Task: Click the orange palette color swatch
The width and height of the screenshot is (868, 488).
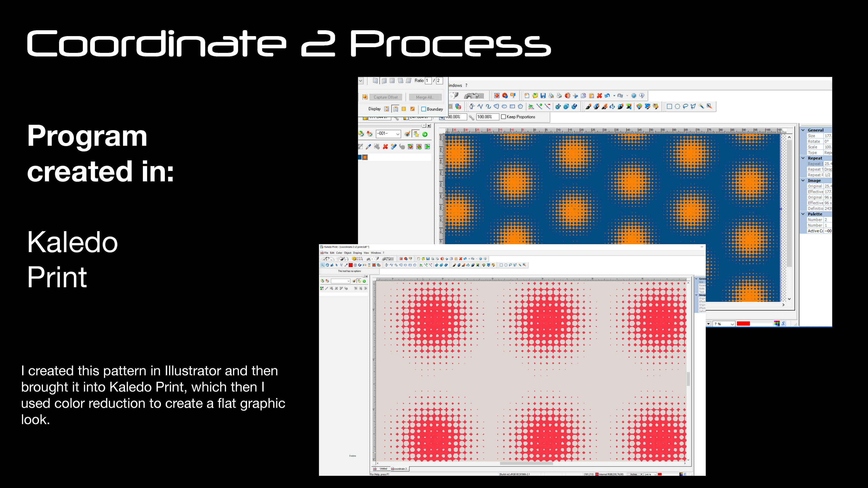Action: click(x=365, y=157)
